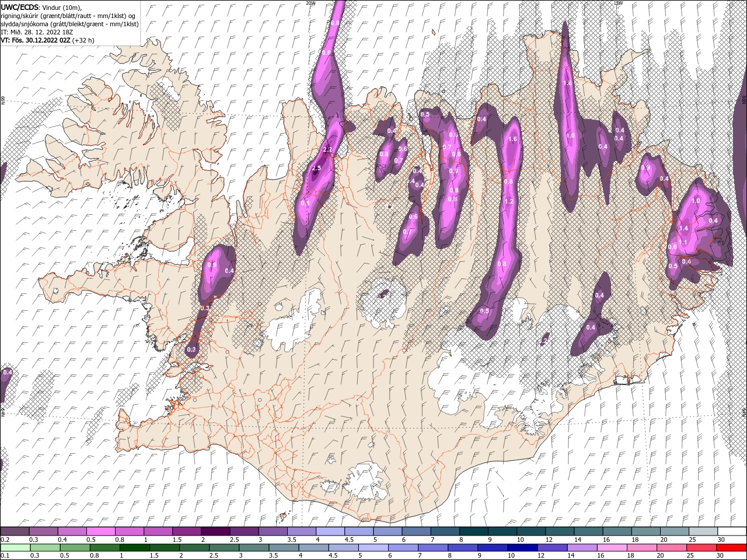The image size is (747, 560).
Task: Click the 1.2 snowfall value on the map
Action: click(508, 201)
